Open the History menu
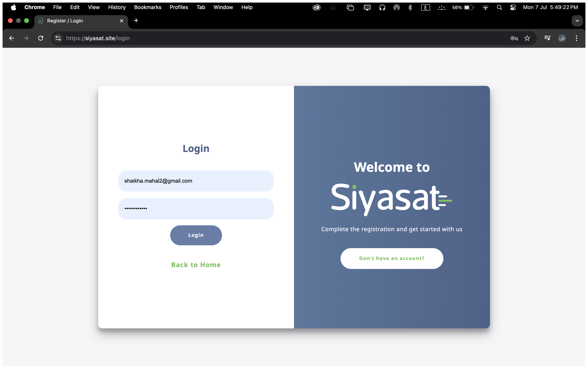The height and width of the screenshot is (369, 588). point(117,7)
